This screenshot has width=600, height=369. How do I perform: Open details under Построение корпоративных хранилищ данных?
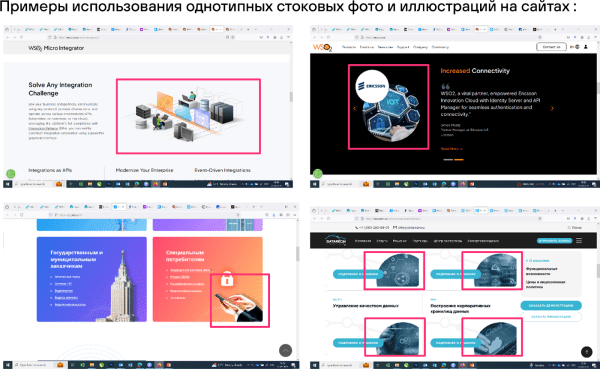(455, 343)
